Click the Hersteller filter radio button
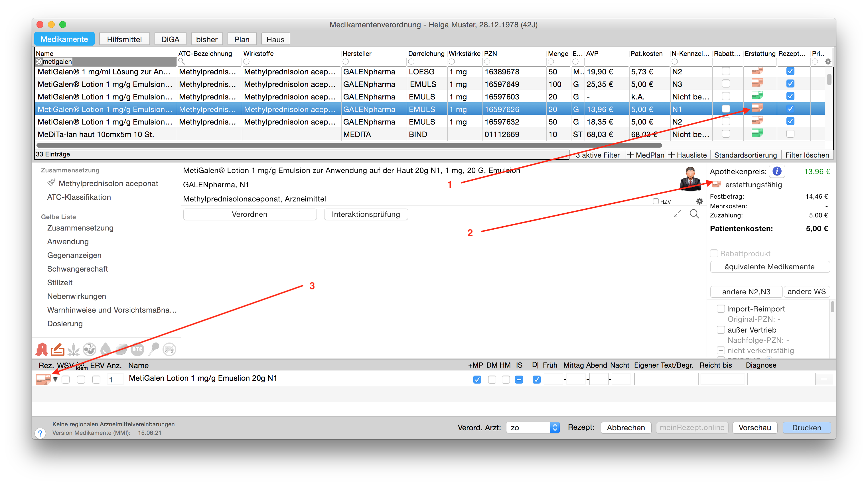 [345, 62]
